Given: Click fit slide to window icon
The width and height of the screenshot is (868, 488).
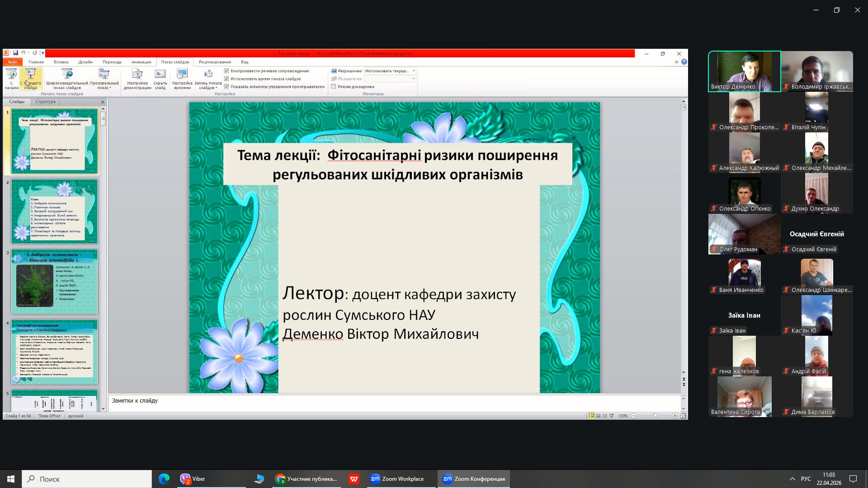Looking at the screenshot, I should tap(683, 416).
